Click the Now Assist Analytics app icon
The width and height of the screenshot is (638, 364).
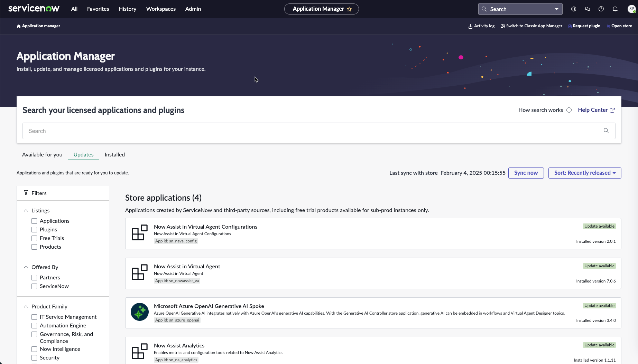pyautogui.click(x=139, y=352)
